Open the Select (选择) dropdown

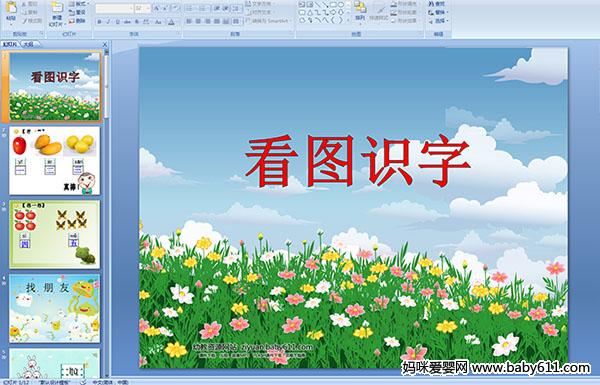(x=438, y=21)
